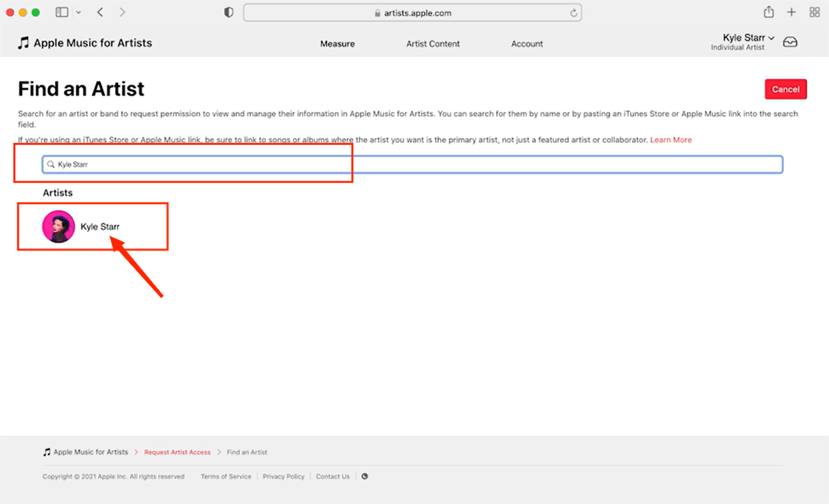Open the inbox notifications icon
Image resolution: width=829 pixels, height=504 pixels.
click(790, 42)
